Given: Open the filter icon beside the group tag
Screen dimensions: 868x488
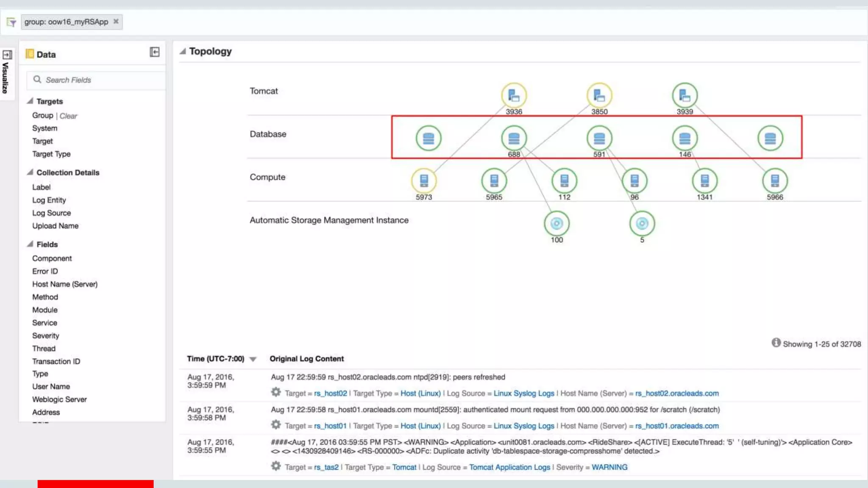Looking at the screenshot, I should 11,22.
